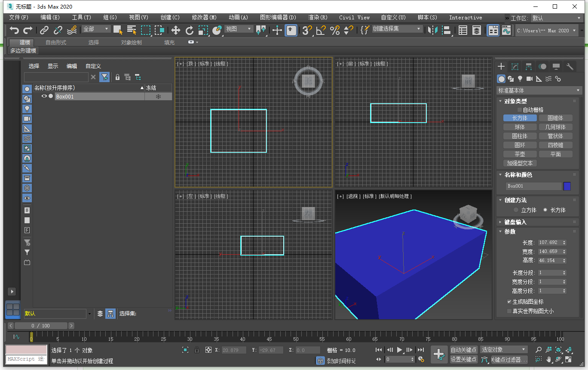Viewport: 588px width, 370px height.
Task: Choose the Rectangular Selection Region tool
Action: point(146,30)
